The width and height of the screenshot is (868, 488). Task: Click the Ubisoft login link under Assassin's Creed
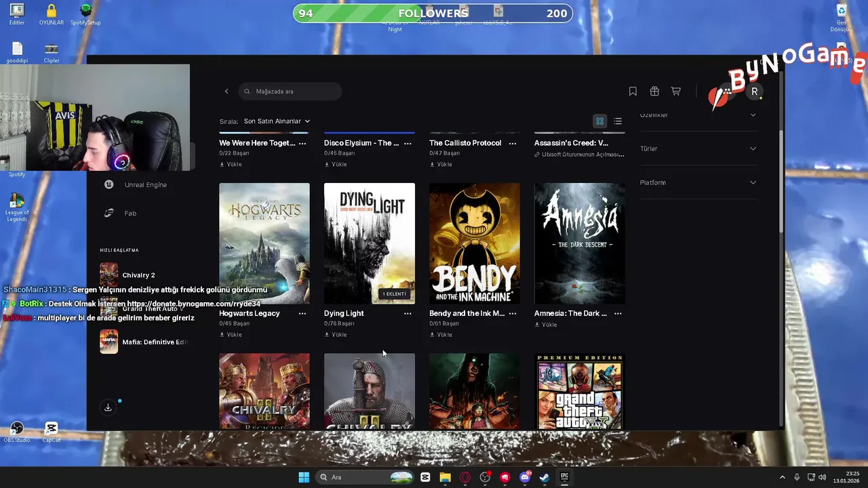[x=580, y=155]
